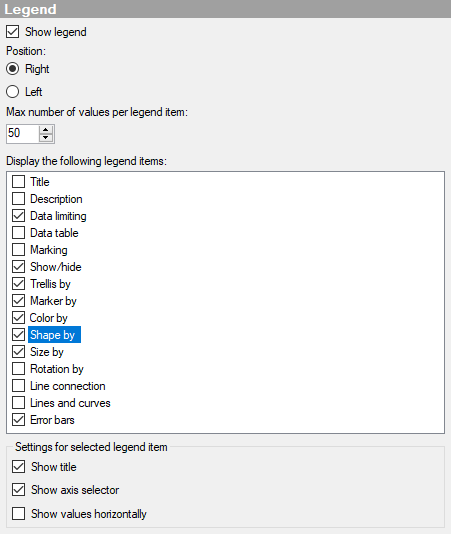Viewport: 451px width, 534px height.
Task: Check the Lines and curves legend item
Action: (18, 403)
